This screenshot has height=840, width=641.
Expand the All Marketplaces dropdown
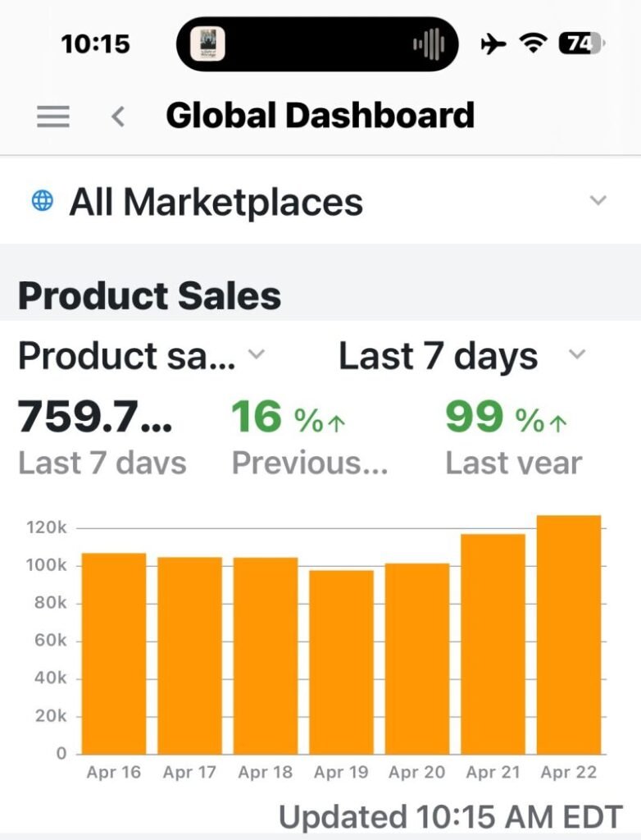(x=598, y=201)
